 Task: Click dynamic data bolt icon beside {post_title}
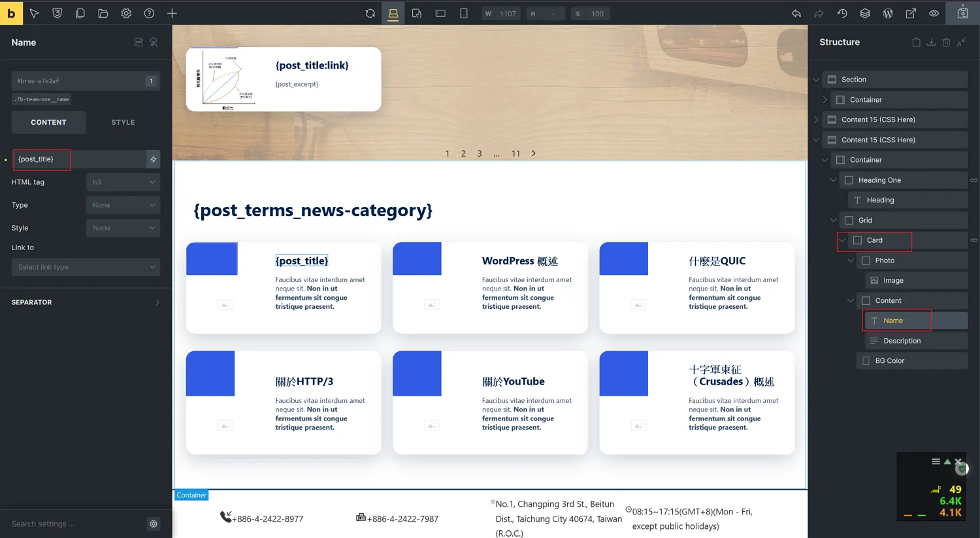pos(153,159)
